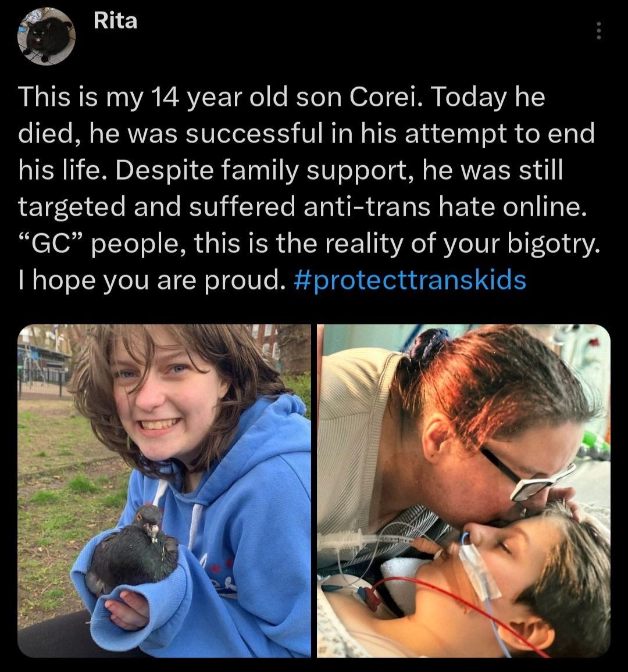The width and height of the screenshot is (628, 672).
Task: Tap the circular profile picture thumbnail
Action: 47,37
